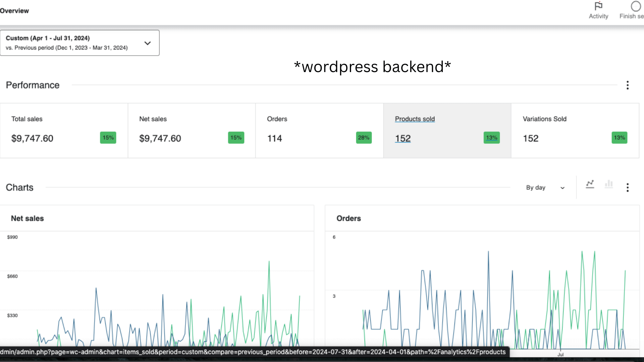This screenshot has width=644, height=362.
Task: Switch to bar chart view icon
Action: [609, 184]
